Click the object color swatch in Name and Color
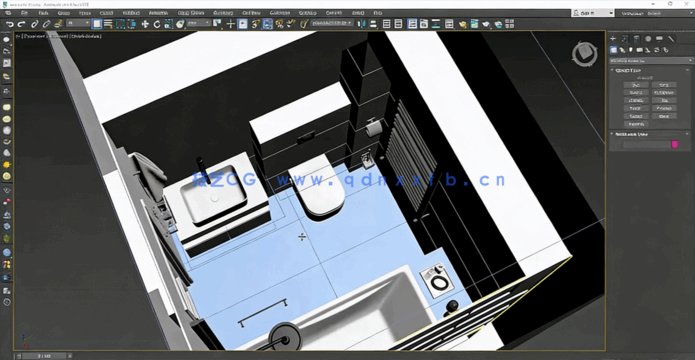This screenshot has height=360, width=695. (675, 144)
